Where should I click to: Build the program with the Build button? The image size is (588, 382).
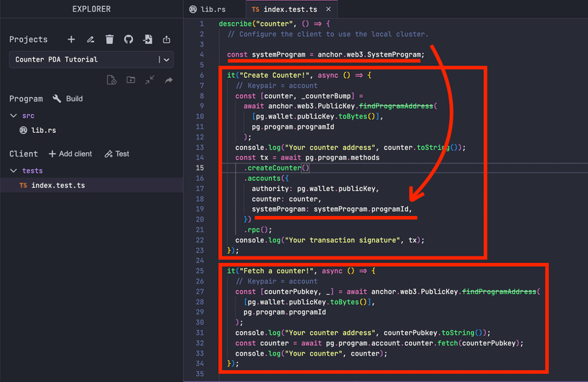(68, 98)
